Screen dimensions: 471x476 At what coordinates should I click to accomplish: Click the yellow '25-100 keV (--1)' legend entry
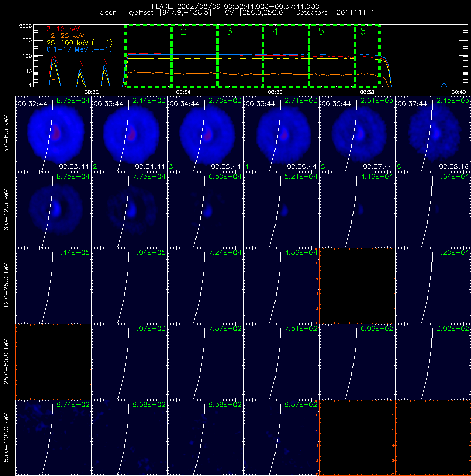[80, 43]
